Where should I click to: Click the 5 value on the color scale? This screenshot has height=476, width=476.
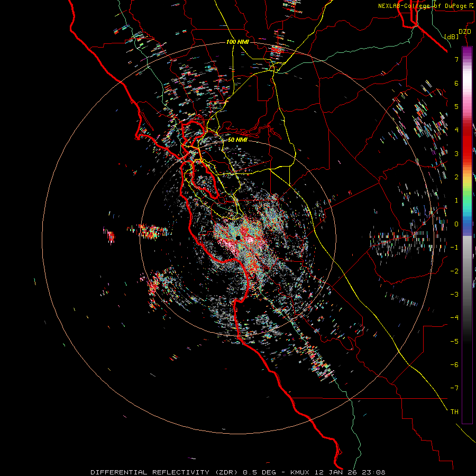click(x=456, y=106)
